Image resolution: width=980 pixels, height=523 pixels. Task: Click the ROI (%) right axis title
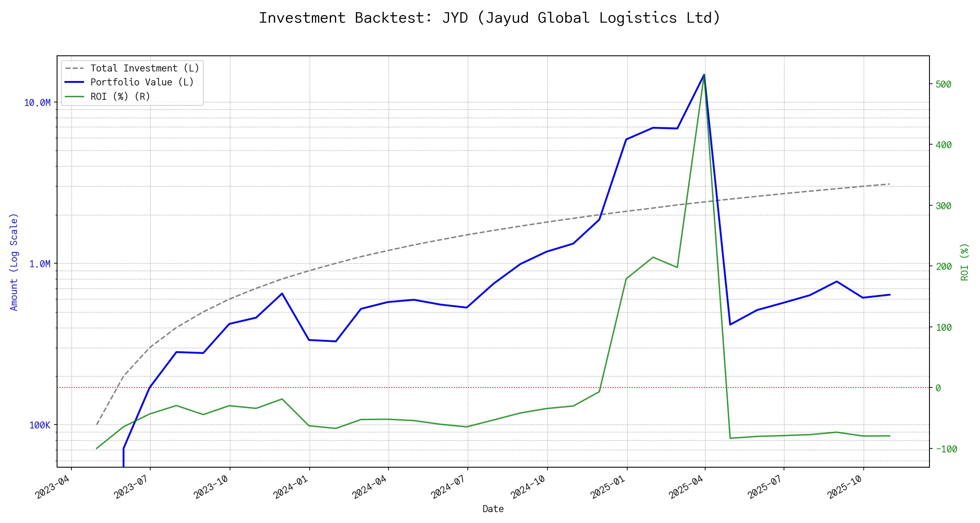click(964, 262)
